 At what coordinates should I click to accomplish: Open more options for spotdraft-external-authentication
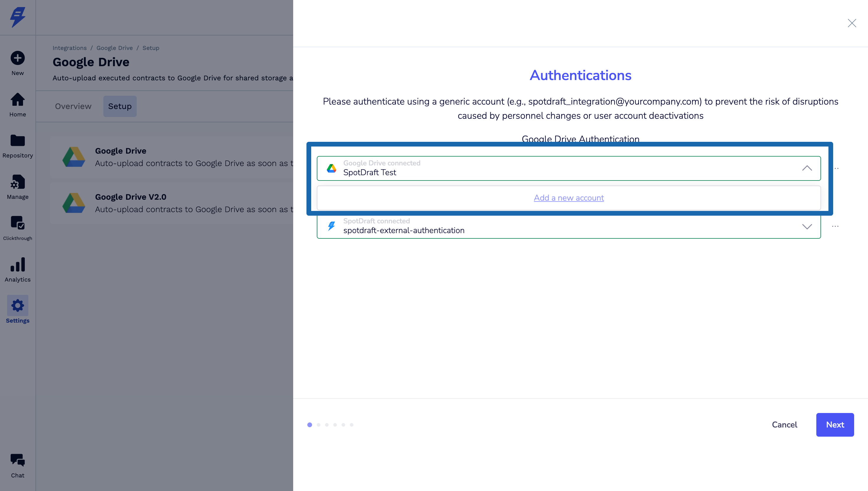(x=835, y=226)
